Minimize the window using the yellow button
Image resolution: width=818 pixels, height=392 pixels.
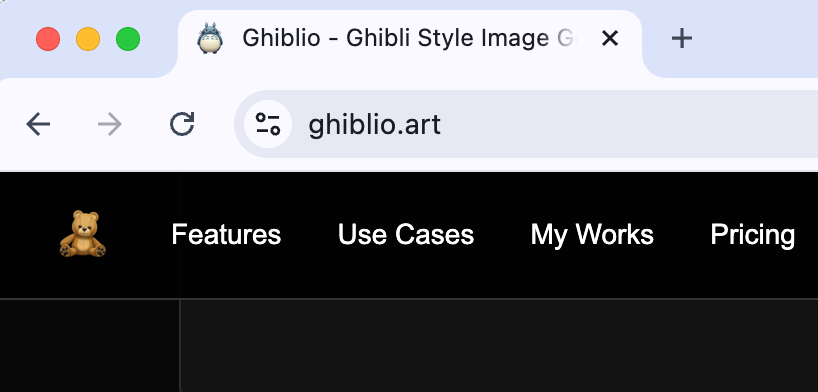tap(88, 39)
